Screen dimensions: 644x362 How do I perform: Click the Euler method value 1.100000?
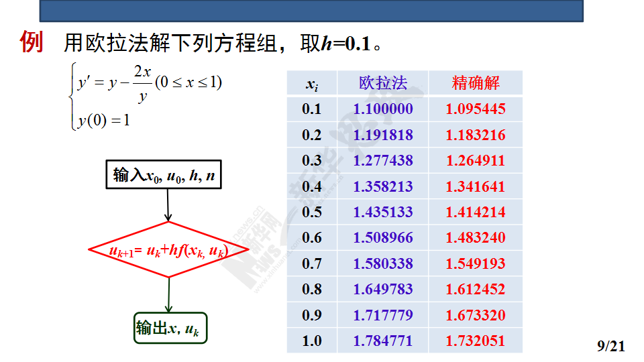click(x=383, y=109)
